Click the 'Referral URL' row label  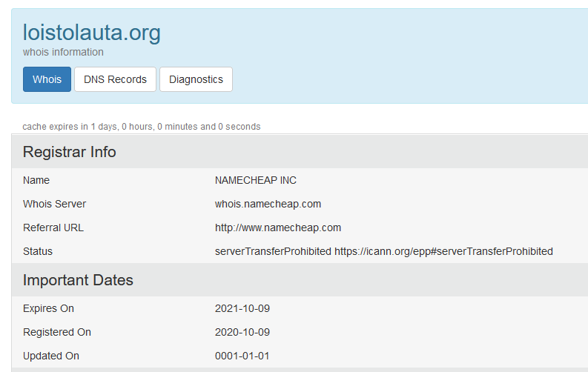coord(53,227)
